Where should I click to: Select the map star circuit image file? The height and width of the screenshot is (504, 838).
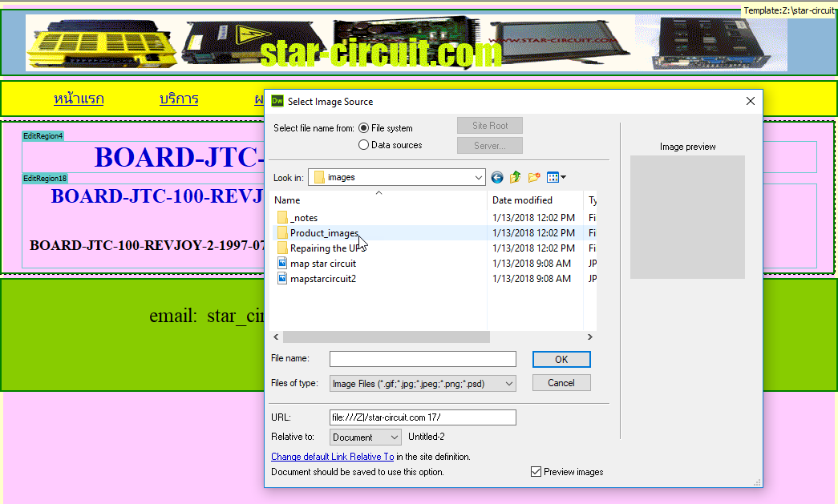[x=317, y=263]
